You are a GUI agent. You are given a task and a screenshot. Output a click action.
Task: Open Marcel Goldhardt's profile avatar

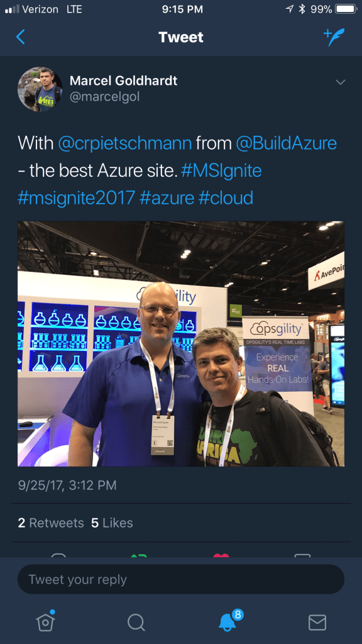[40, 89]
